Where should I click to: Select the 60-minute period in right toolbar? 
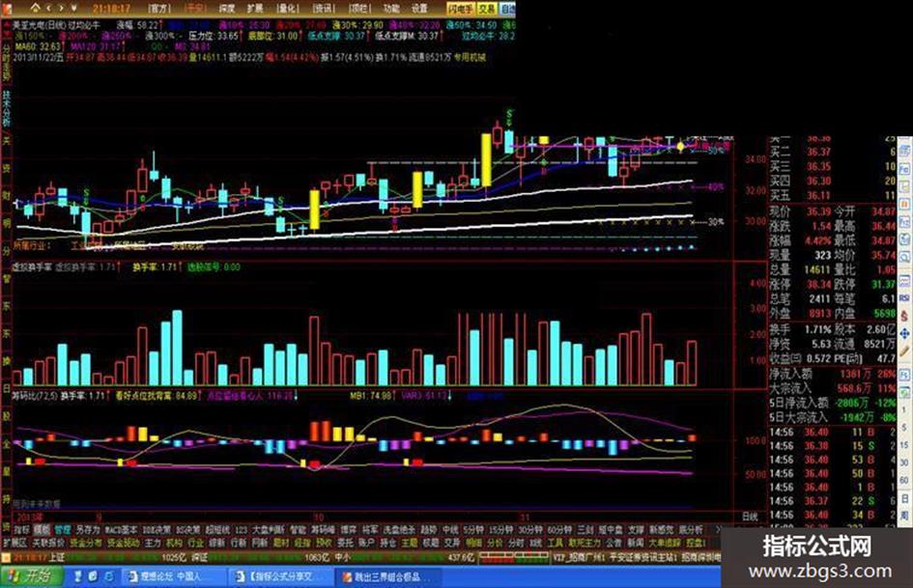pyautogui.click(x=904, y=480)
